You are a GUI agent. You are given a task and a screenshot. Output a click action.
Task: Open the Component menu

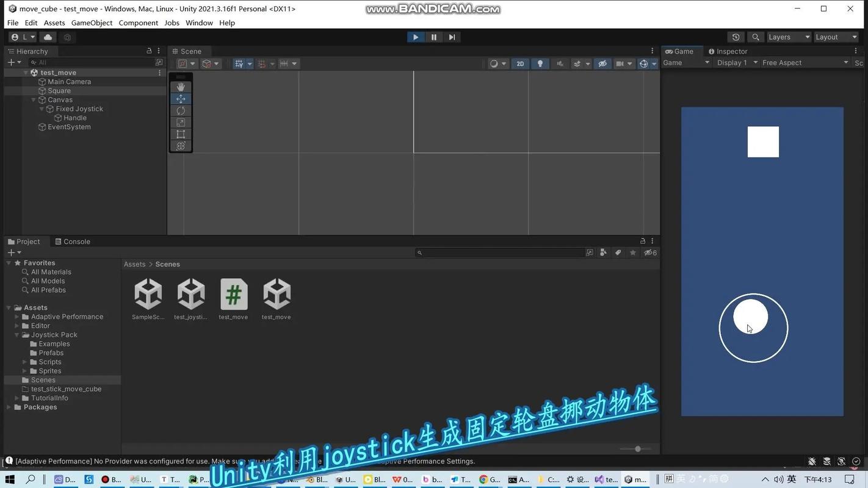click(138, 23)
